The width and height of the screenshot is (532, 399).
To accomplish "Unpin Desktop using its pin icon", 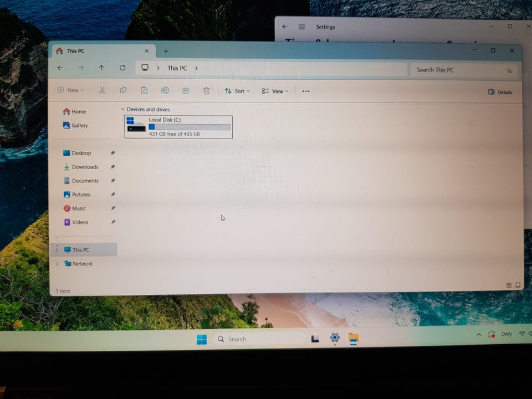I will [112, 153].
